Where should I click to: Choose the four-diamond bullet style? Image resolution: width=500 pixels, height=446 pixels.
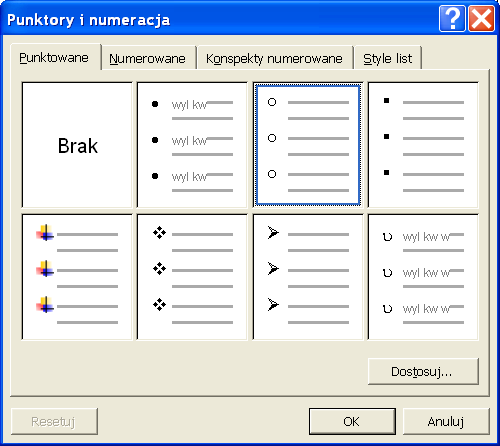tap(192, 277)
